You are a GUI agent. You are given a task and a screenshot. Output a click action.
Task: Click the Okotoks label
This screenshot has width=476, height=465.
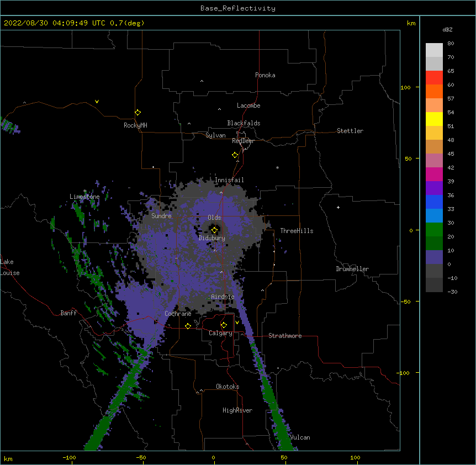pos(228,387)
